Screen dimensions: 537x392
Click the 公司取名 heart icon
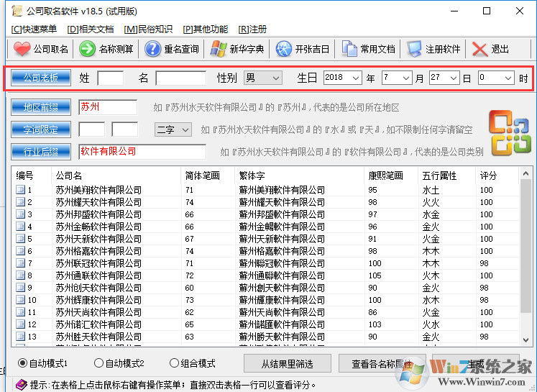pyautogui.click(x=22, y=49)
